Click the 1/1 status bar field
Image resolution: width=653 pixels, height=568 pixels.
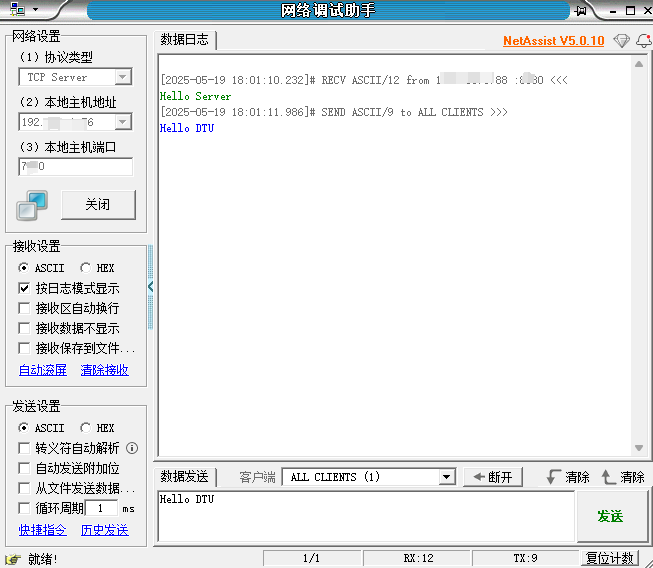(x=312, y=558)
